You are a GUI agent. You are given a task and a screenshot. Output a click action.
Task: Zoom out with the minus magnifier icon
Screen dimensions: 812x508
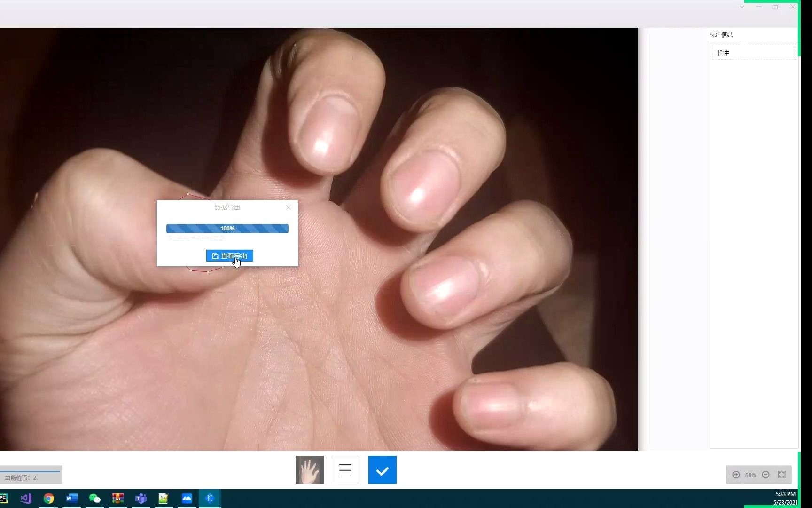click(x=766, y=475)
